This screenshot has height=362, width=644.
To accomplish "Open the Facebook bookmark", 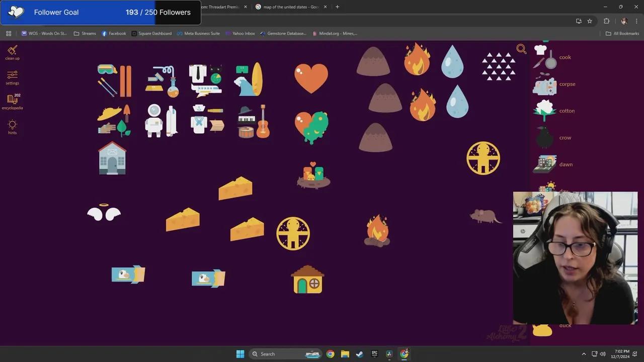I will (114, 34).
